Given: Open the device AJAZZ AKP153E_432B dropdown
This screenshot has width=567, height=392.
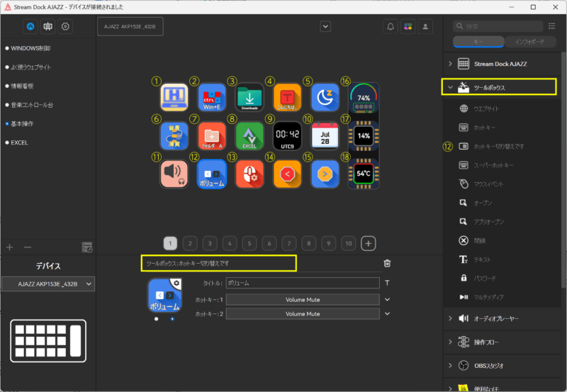Looking at the screenshot, I should coord(48,284).
